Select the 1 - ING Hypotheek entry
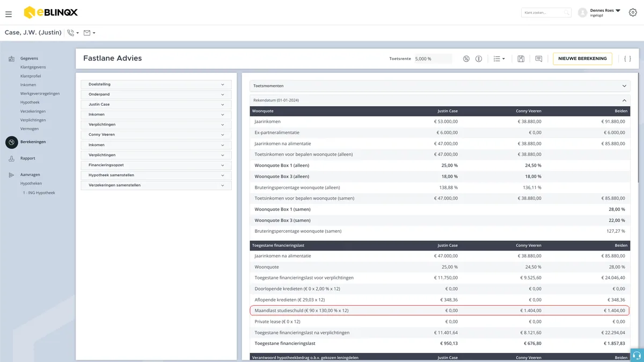Screen dimensions: 644x362 click(39, 193)
